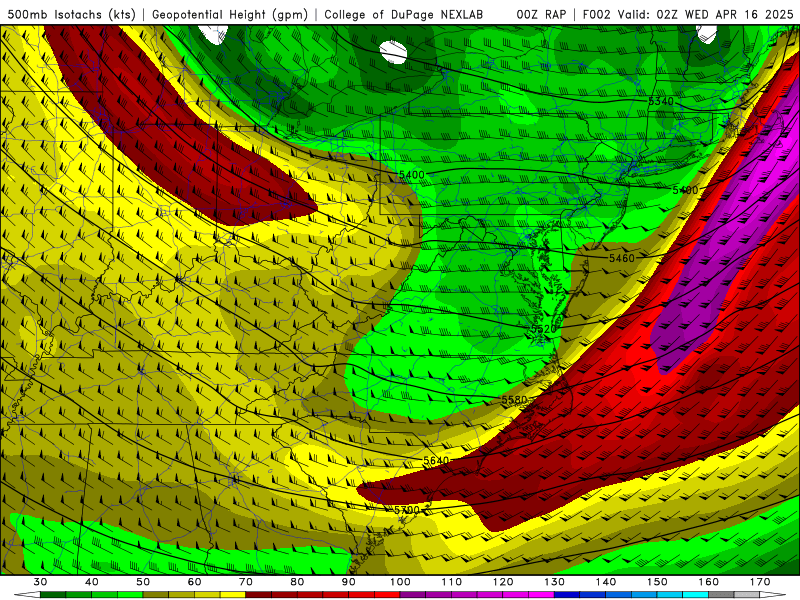Click the 170 value on the legend scale
800x600 pixels.
pos(760,582)
